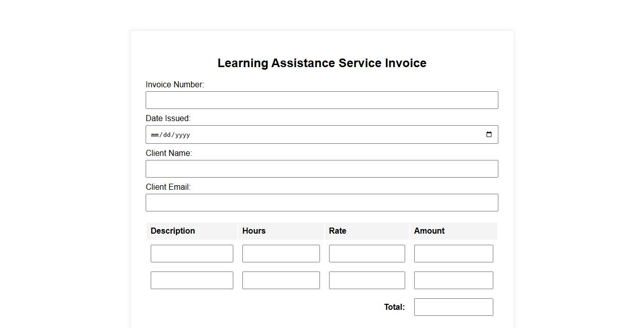Select the month segment in Date Issued
The image size is (644, 328).
click(x=155, y=135)
